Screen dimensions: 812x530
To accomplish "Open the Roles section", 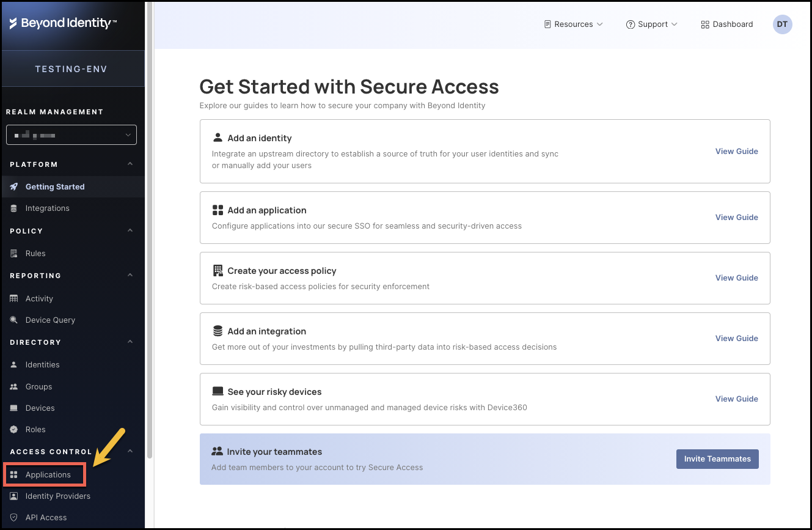I will click(35, 429).
